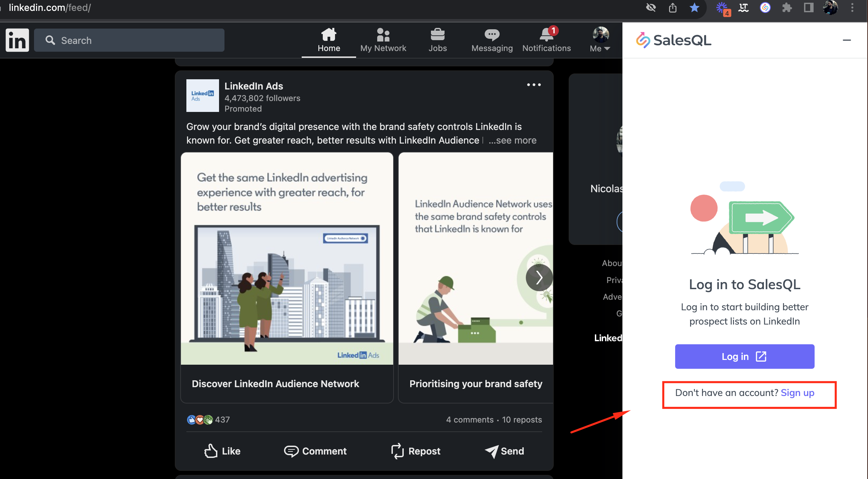Viewport: 868px width, 479px height.
Task: View the 437 reactions list
Action: tap(208, 419)
